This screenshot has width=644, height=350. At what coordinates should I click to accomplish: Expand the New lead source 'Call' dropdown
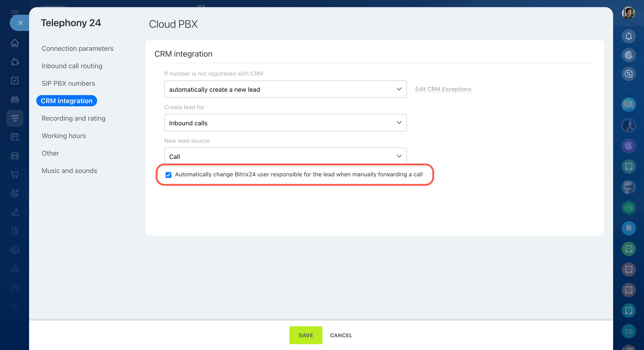click(285, 156)
